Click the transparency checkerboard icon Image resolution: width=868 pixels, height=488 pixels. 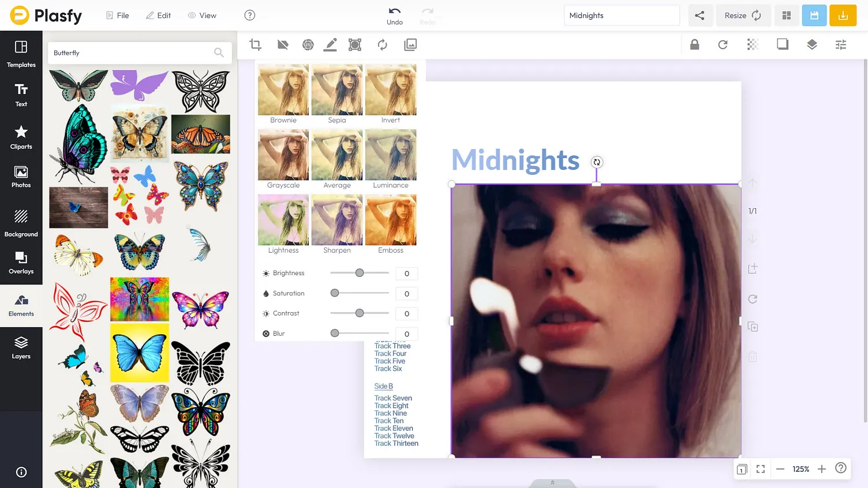pyautogui.click(x=753, y=44)
